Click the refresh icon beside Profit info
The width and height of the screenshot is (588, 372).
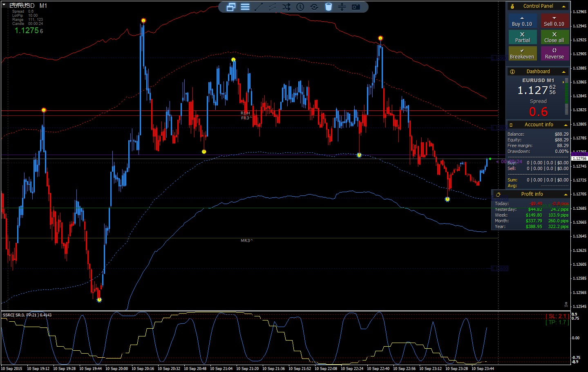coord(498,195)
